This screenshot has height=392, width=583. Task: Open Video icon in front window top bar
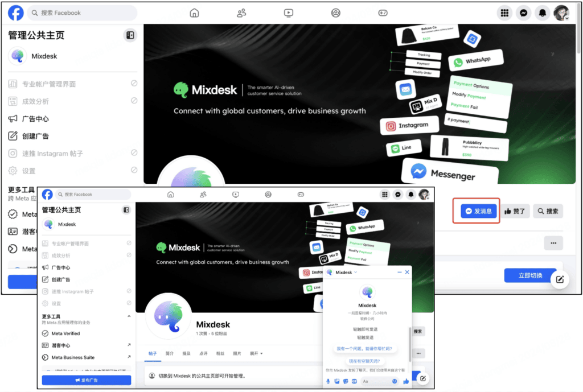235,195
